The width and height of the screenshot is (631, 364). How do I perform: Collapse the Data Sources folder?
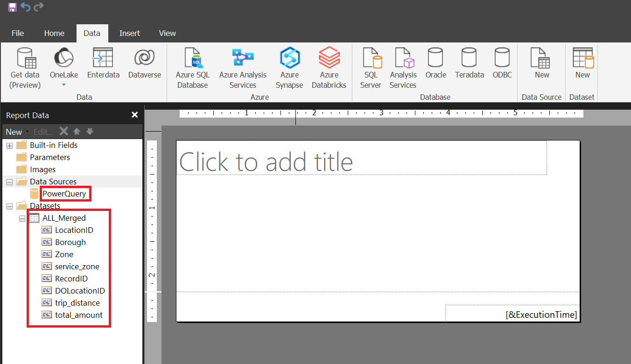click(x=9, y=182)
